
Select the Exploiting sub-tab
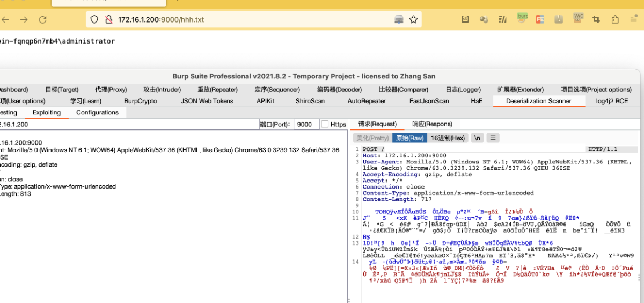pyautogui.click(x=47, y=112)
